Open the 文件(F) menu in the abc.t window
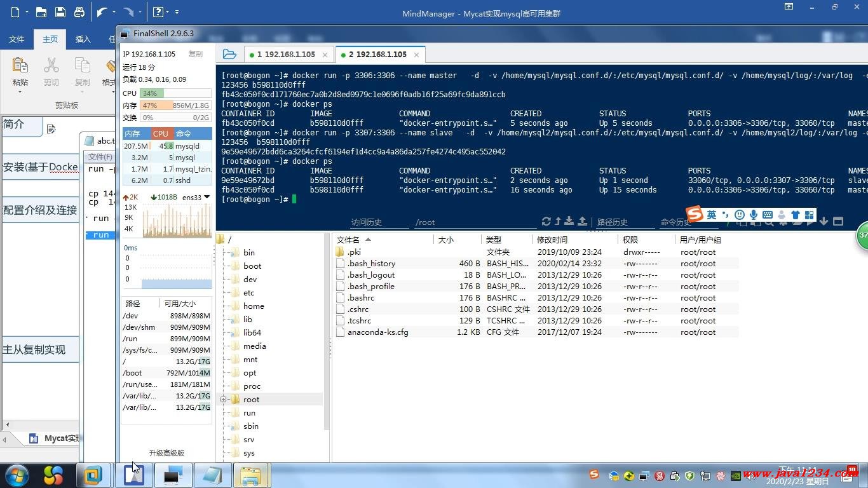The width and height of the screenshot is (868, 488). point(100,156)
